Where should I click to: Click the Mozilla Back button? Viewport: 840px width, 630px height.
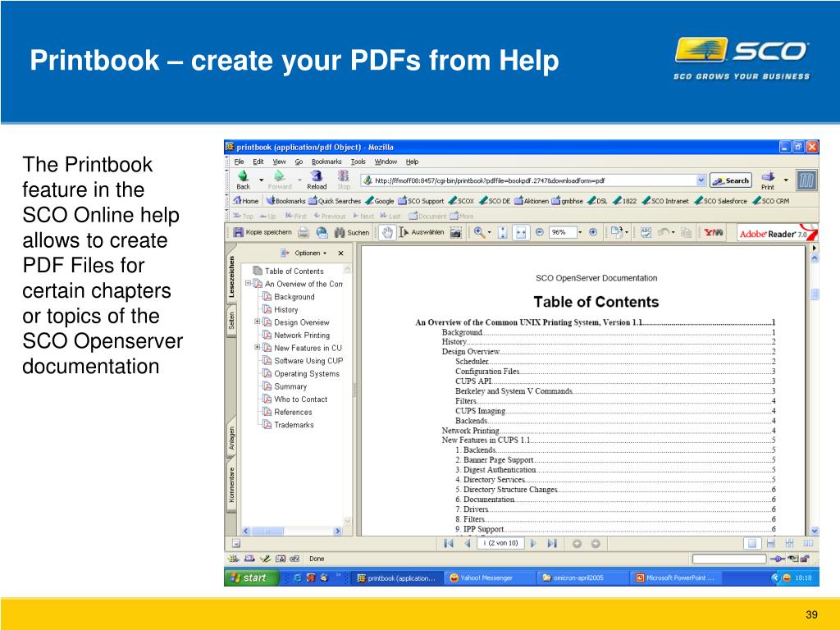point(243,180)
